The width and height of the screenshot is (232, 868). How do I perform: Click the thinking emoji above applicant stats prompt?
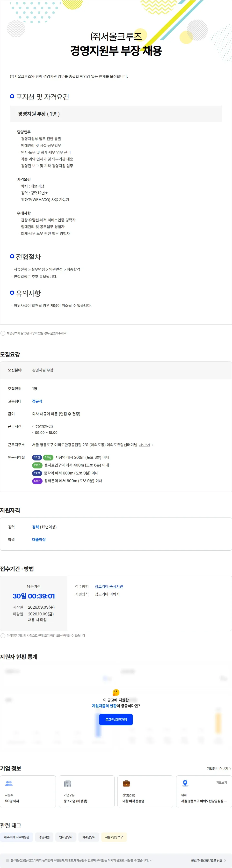pos(116,693)
